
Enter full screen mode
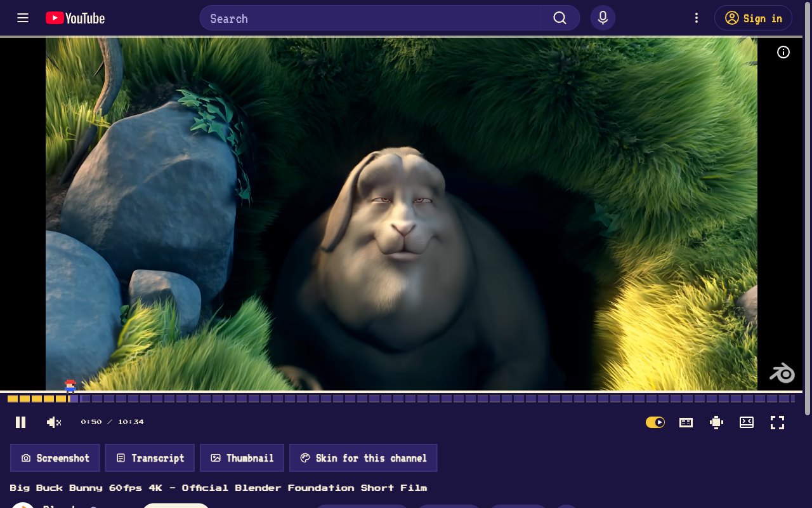coord(777,422)
